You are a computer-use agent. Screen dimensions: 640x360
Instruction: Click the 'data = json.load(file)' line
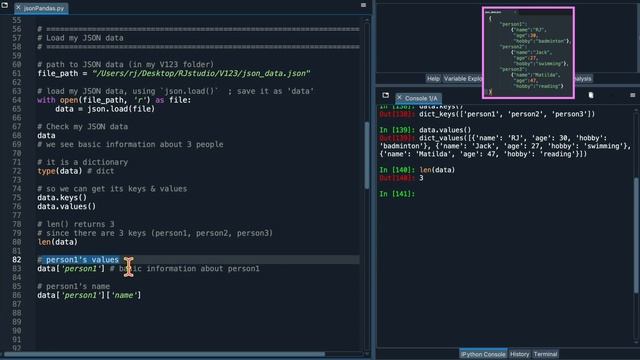tap(105, 109)
